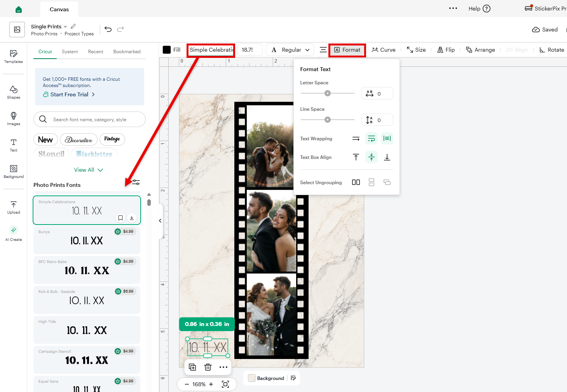Set text wrapping to no wrap

356,139
